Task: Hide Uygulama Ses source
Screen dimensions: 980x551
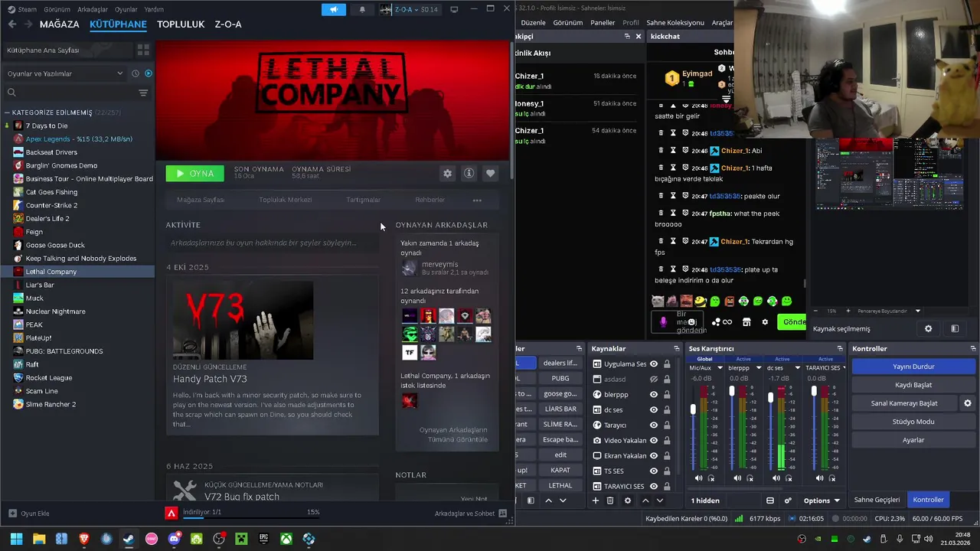Action: 654,364
